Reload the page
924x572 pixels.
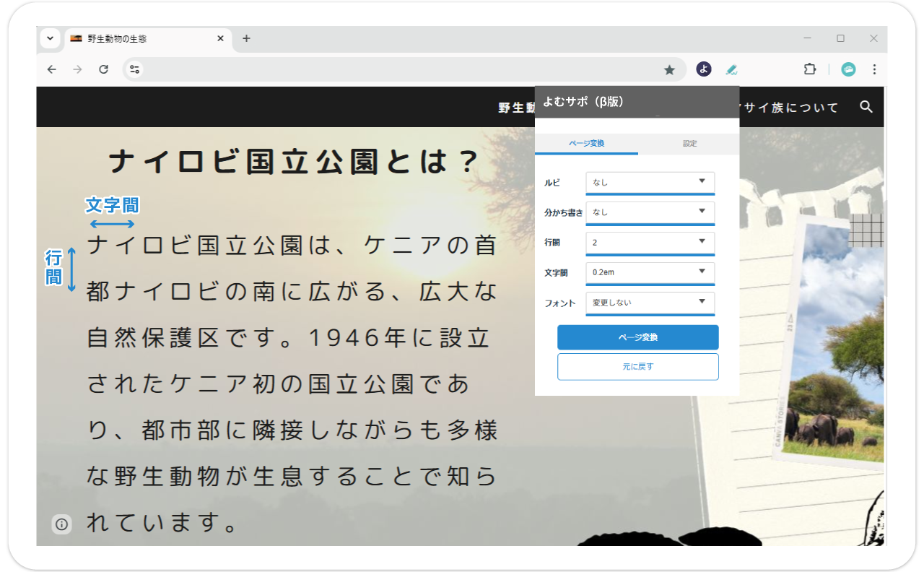point(103,69)
